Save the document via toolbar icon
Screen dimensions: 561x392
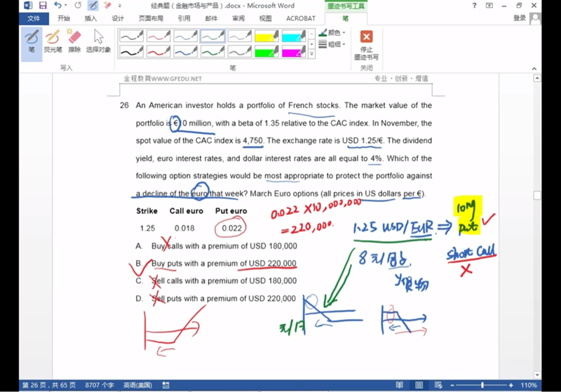pos(43,6)
